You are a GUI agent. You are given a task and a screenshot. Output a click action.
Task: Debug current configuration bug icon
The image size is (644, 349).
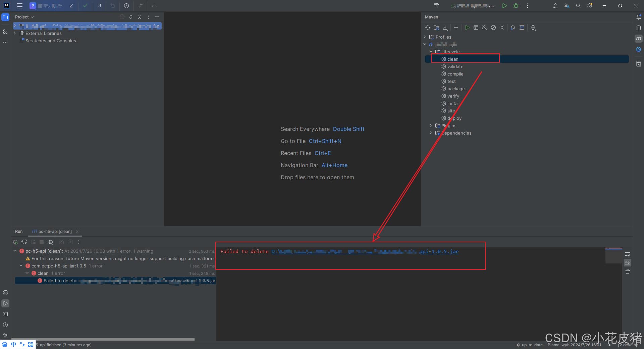(516, 6)
